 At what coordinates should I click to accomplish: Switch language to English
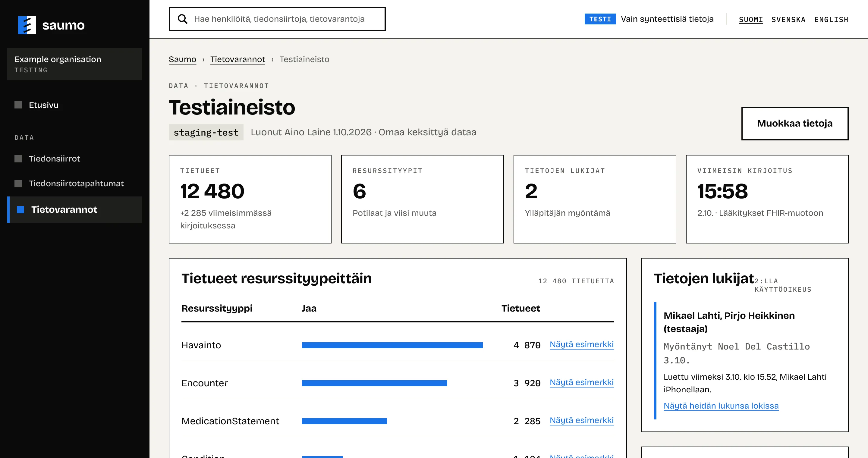pos(831,20)
